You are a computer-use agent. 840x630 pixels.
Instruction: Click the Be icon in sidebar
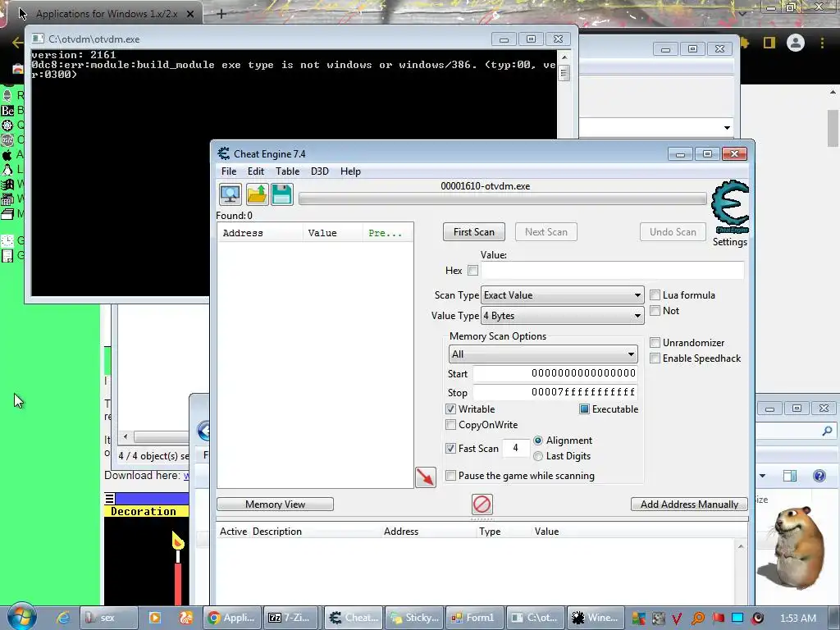click(7, 111)
